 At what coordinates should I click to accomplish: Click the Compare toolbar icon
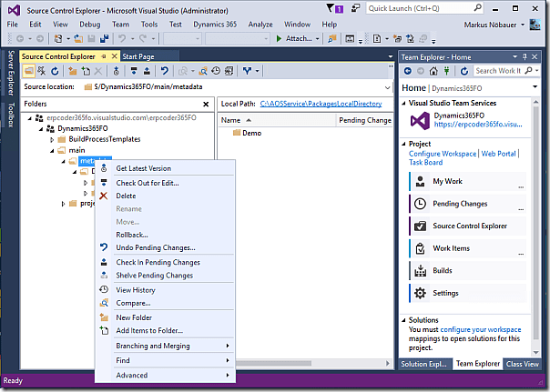203,71
